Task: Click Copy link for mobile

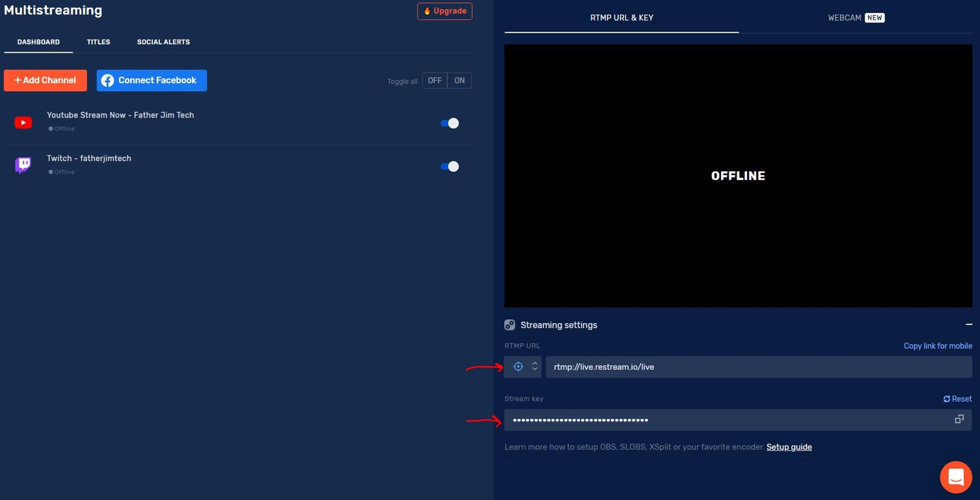Action: point(938,346)
